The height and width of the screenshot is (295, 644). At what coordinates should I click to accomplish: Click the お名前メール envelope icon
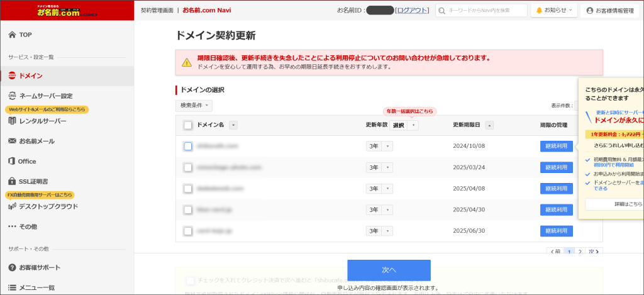click(x=12, y=141)
